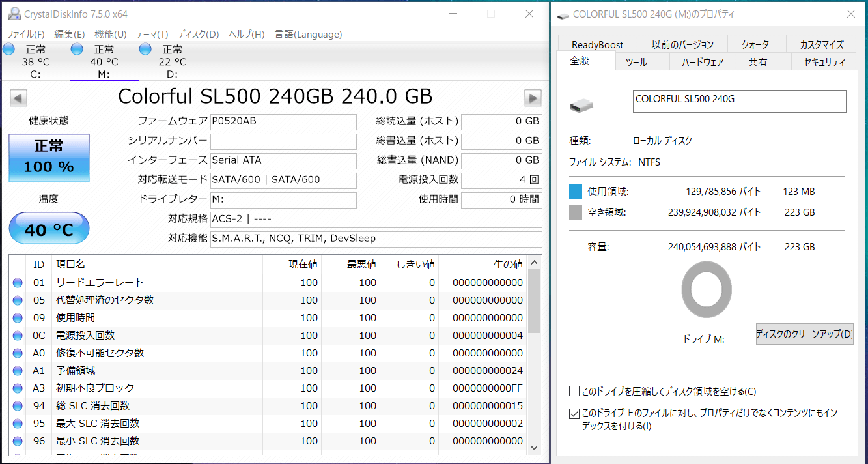Click the 正常 100% health status button
This screenshot has height=464, width=868.
click(x=49, y=158)
